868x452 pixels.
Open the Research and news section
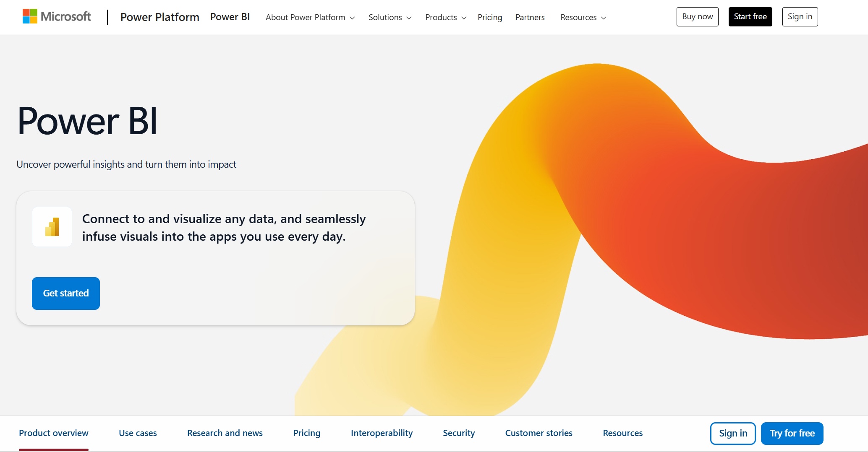pos(225,433)
